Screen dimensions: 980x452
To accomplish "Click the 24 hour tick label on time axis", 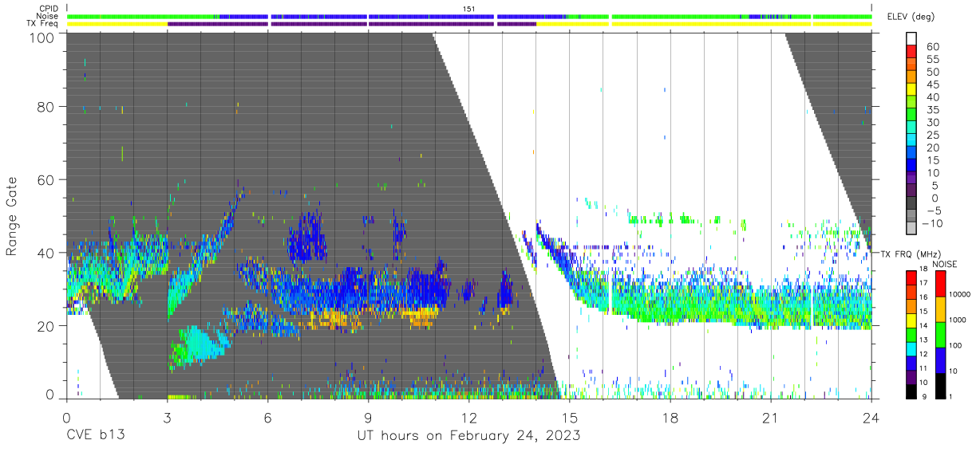I will (871, 418).
